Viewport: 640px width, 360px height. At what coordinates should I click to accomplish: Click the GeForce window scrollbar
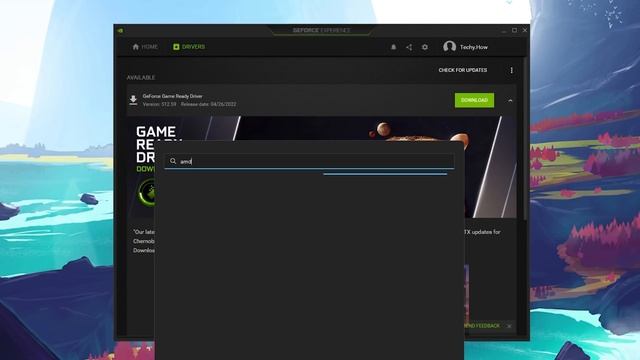tap(525, 139)
